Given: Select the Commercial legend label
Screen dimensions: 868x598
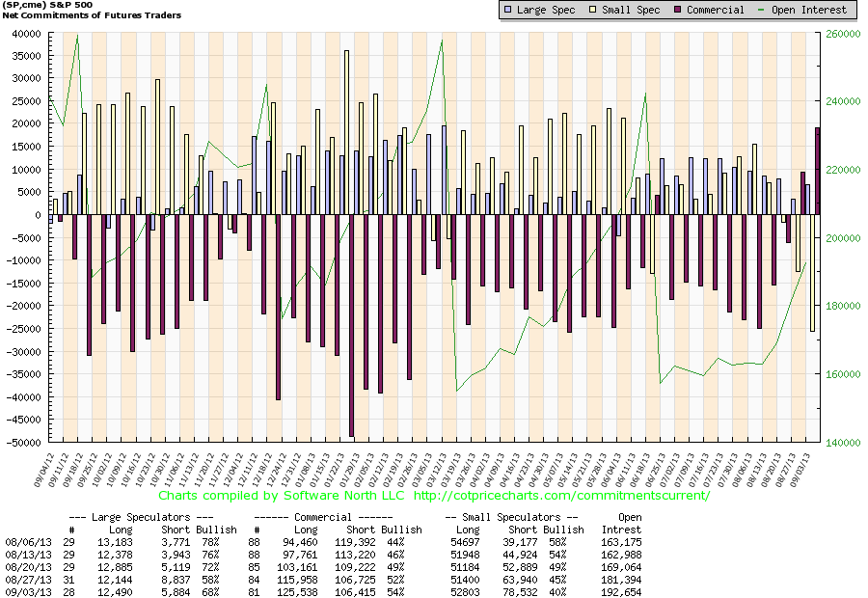Looking at the screenshot, I should point(716,10).
